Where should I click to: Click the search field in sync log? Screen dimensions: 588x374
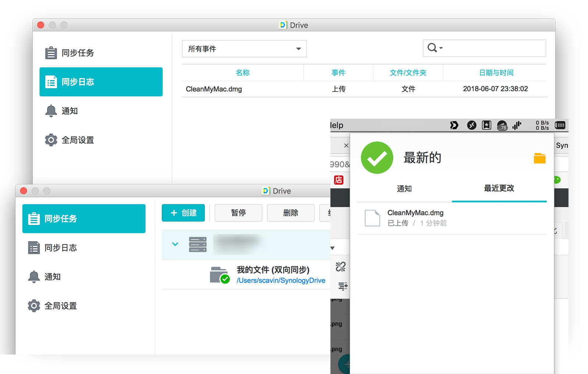tap(484, 48)
